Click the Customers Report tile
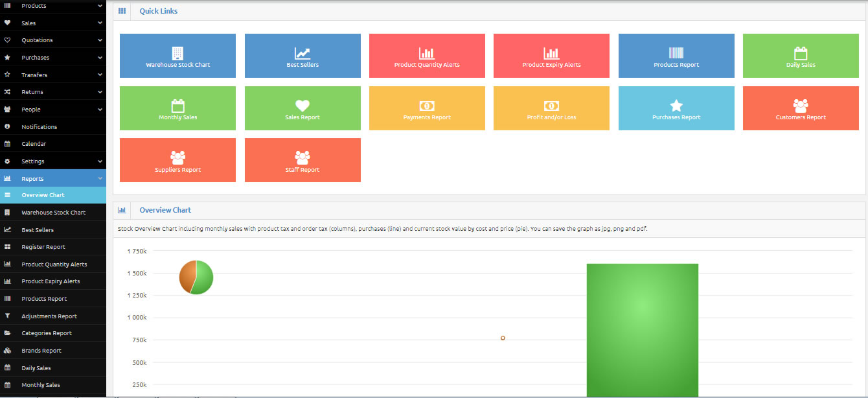Screen dimensions: 868x398 pyautogui.click(x=801, y=109)
